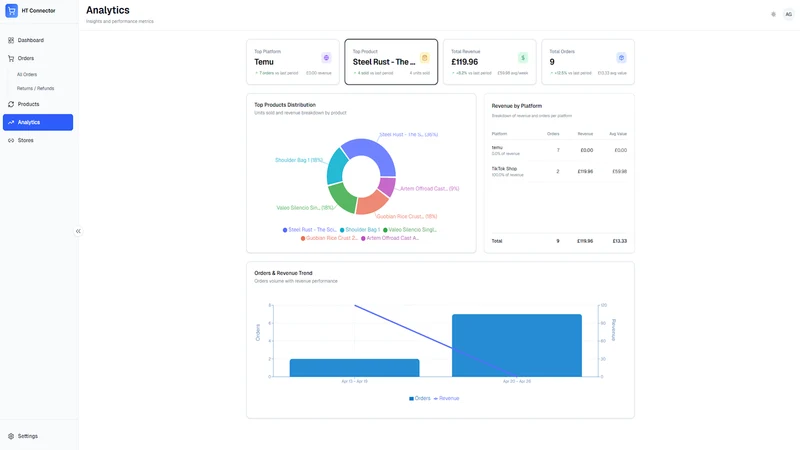Click the Orders cart icon

point(11,58)
